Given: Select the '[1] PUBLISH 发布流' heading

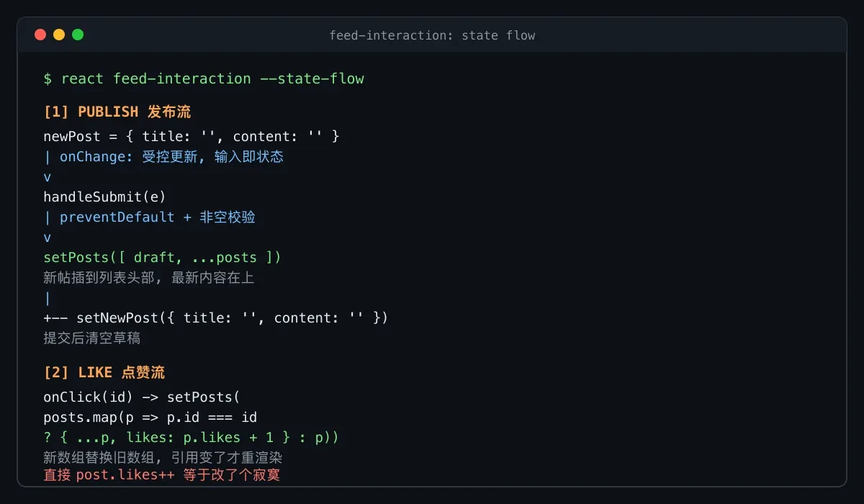Looking at the screenshot, I should click(117, 112).
